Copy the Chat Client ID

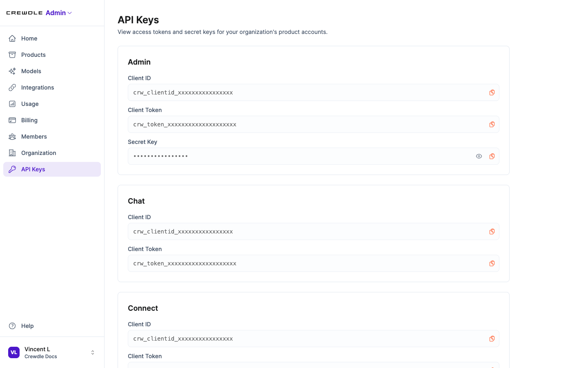[492, 231]
